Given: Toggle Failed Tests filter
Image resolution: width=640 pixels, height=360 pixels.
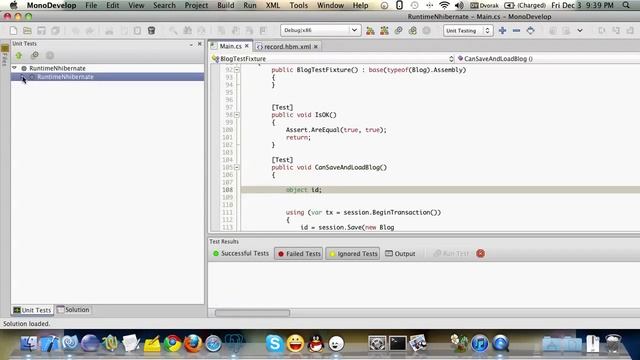Looking at the screenshot, I should click(x=299, y=254).
